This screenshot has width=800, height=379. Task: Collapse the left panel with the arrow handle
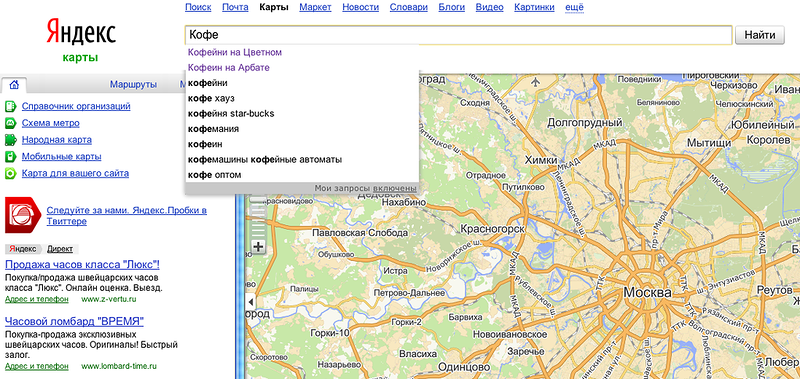point(251,301)
